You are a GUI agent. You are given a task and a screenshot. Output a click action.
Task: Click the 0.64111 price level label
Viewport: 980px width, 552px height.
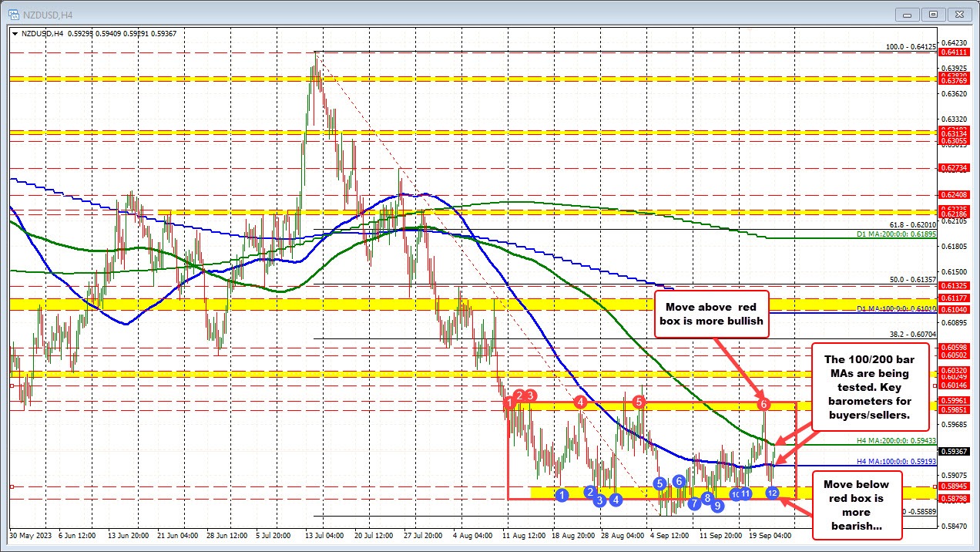(x=953, y=52)
